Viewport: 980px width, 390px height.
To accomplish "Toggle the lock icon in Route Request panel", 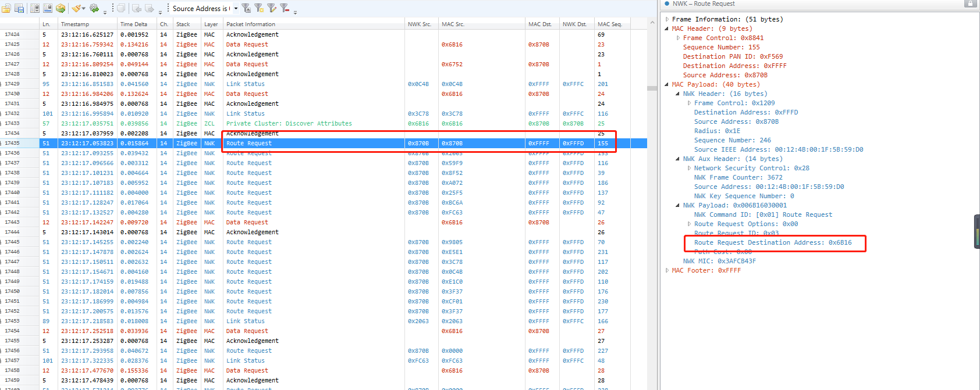I will coord(970,3).
